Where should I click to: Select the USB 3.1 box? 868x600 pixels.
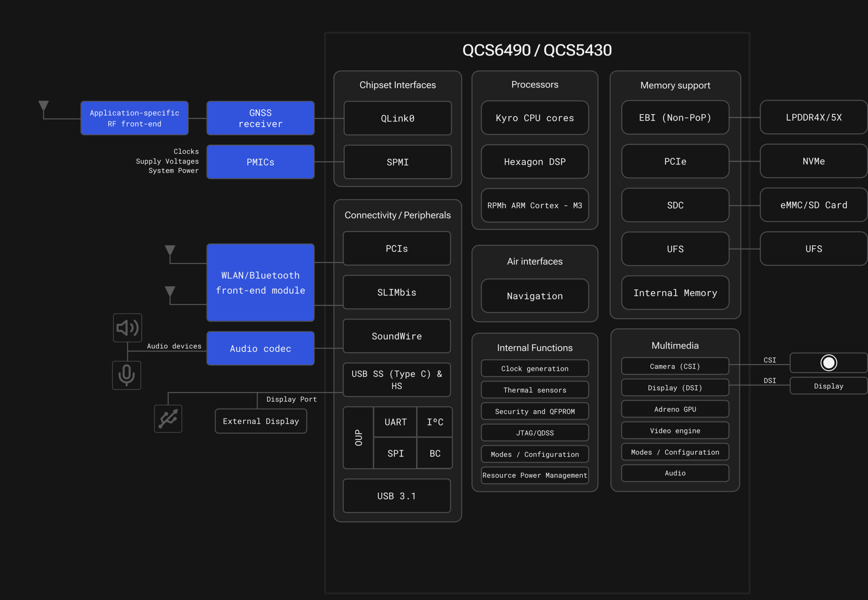[397, 496]
